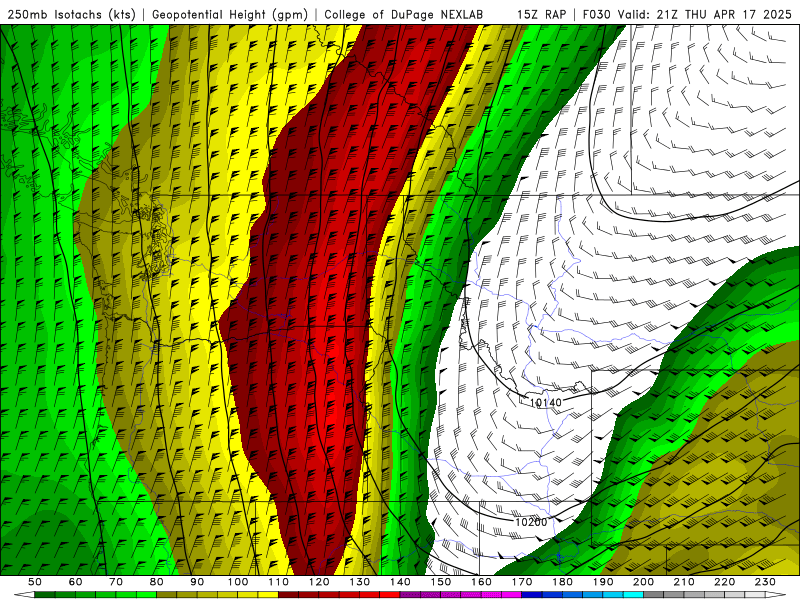This screenshot has width=800, height=600.
Task: Select the '220' knots scale label
Action: [725, 582]
